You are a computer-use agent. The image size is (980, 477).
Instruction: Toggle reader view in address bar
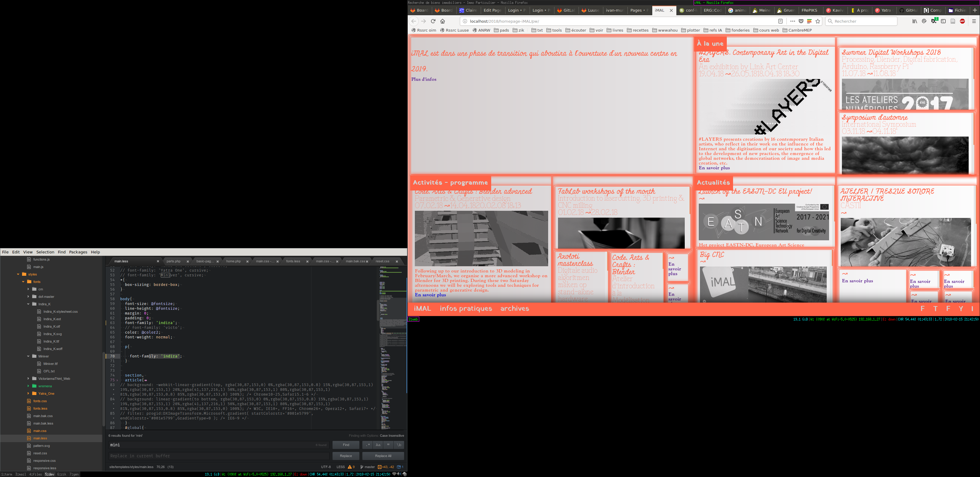point(780,21)
